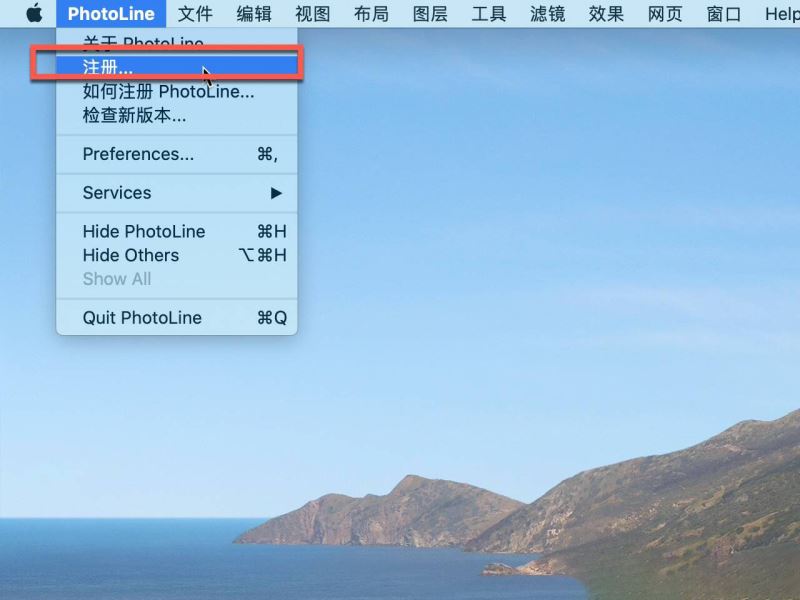The height and width of the screenshot is (600, 800).
Task: Choose Hide Others
Action: (x=177, y=255)
